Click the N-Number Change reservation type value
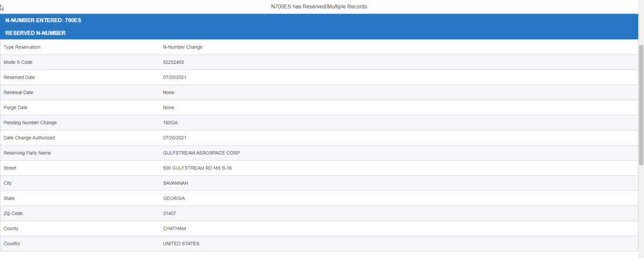The image size is (644, 258). click(182, 47)
